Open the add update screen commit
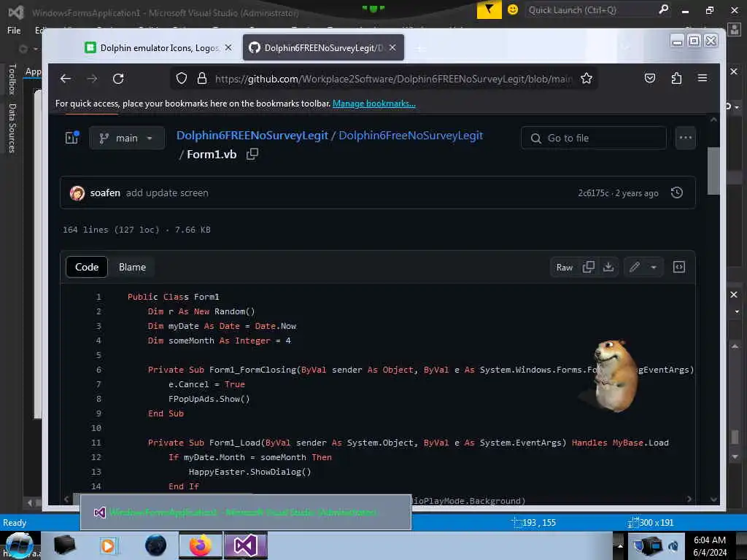Screen dimensions: 747x560 tap(167, 192)
